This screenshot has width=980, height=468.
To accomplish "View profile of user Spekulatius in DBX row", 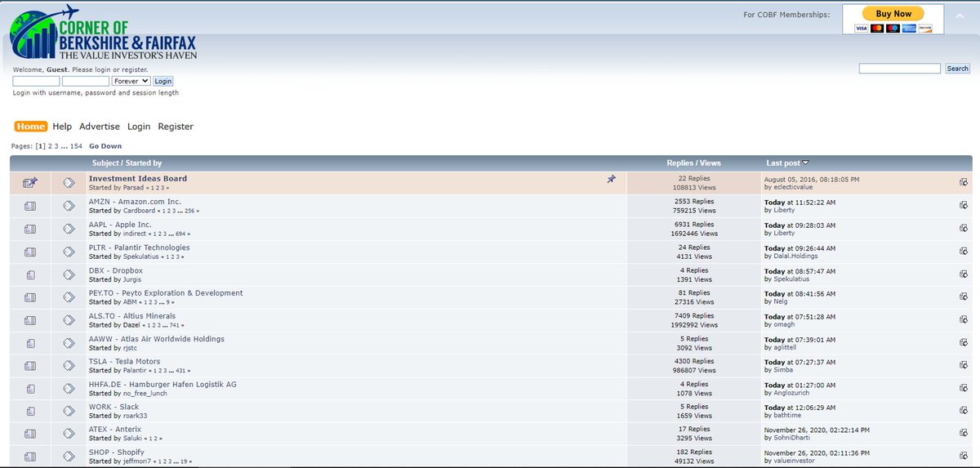I will coord(792,279).
